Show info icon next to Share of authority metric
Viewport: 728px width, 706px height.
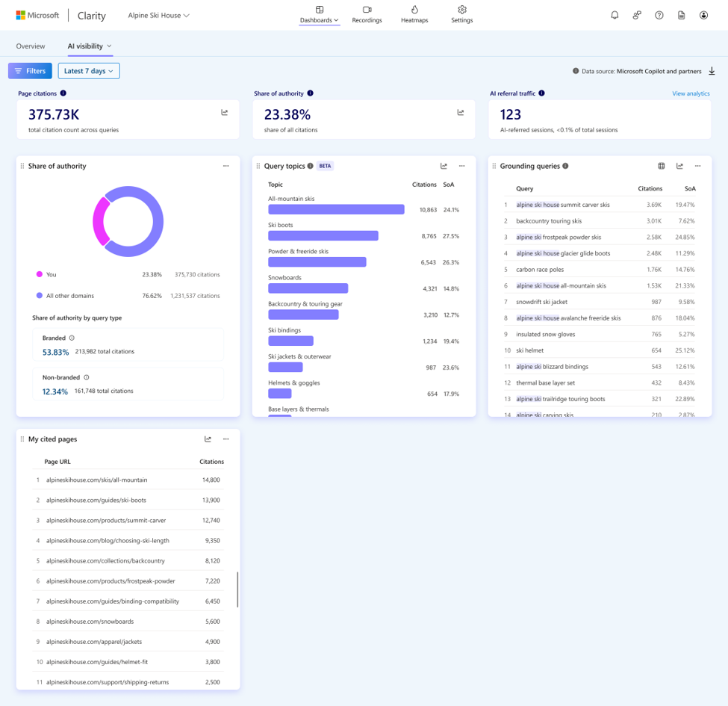310,93
